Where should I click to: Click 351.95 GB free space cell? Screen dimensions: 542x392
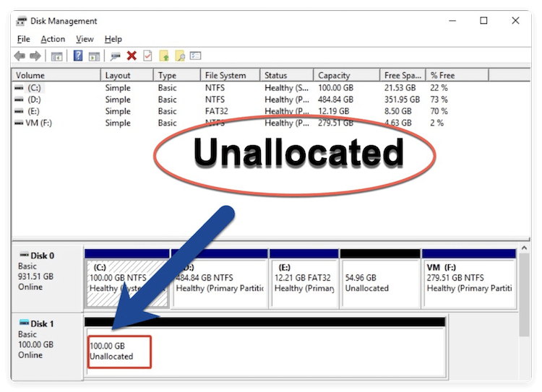point(402,100)
